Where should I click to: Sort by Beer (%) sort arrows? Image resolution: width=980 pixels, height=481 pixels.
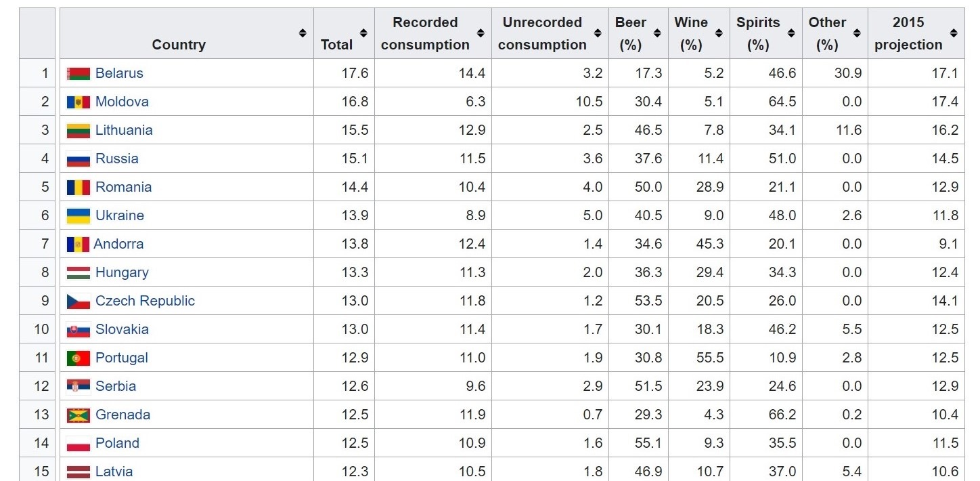pyautogui.click(x=657, y=33)
